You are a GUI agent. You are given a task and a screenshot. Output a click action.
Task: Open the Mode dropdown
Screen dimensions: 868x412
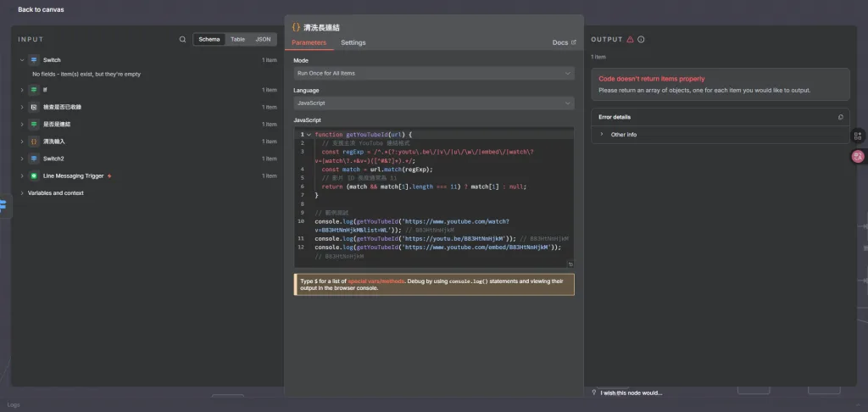[433, 73]
